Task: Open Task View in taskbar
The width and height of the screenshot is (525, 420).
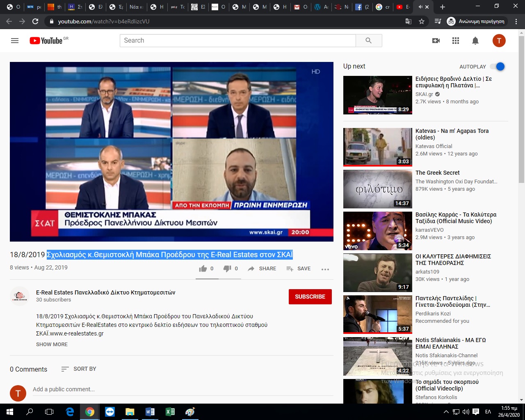Action: [x=49, y=412]
